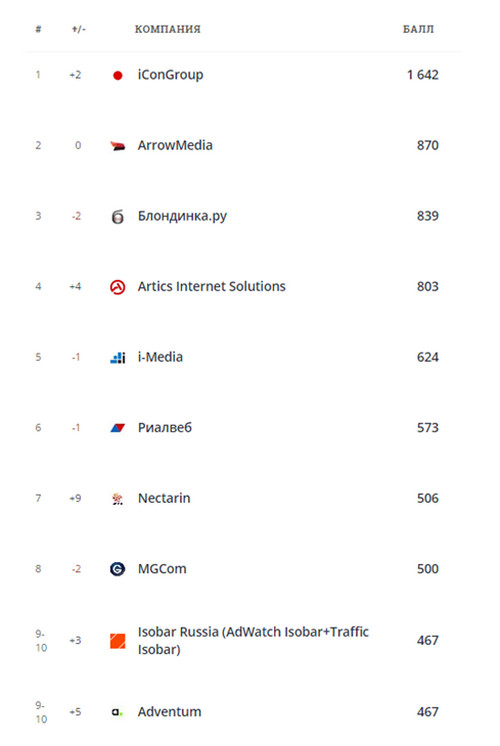Click the Isobar Russia orange logo
500x746 pixels.
[118, 641]
